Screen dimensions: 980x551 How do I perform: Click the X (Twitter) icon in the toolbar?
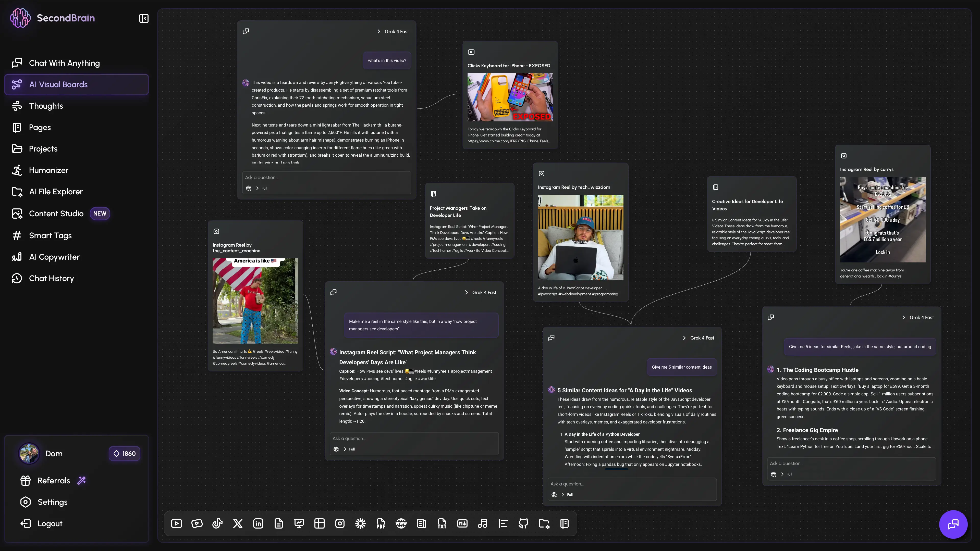coord(238,524)
